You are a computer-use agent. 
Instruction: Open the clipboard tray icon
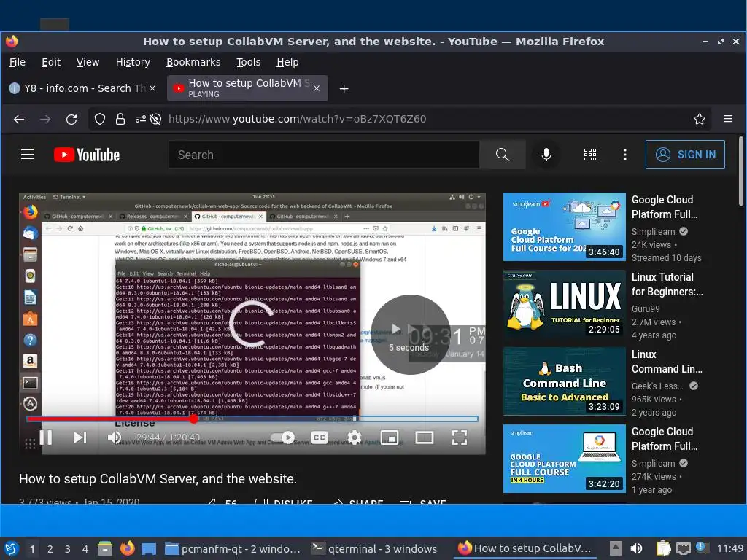(662, 548)
